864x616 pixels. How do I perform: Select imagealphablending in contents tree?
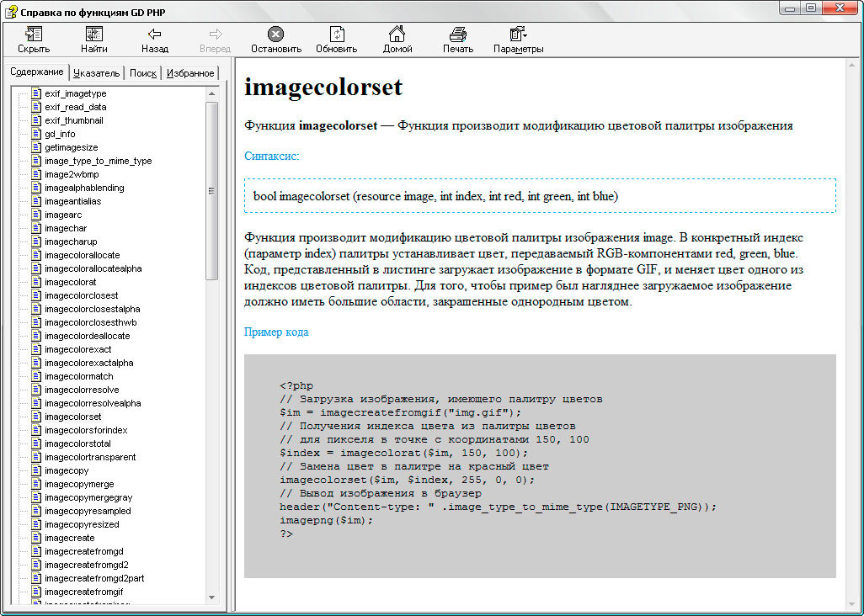coord(84,188)
